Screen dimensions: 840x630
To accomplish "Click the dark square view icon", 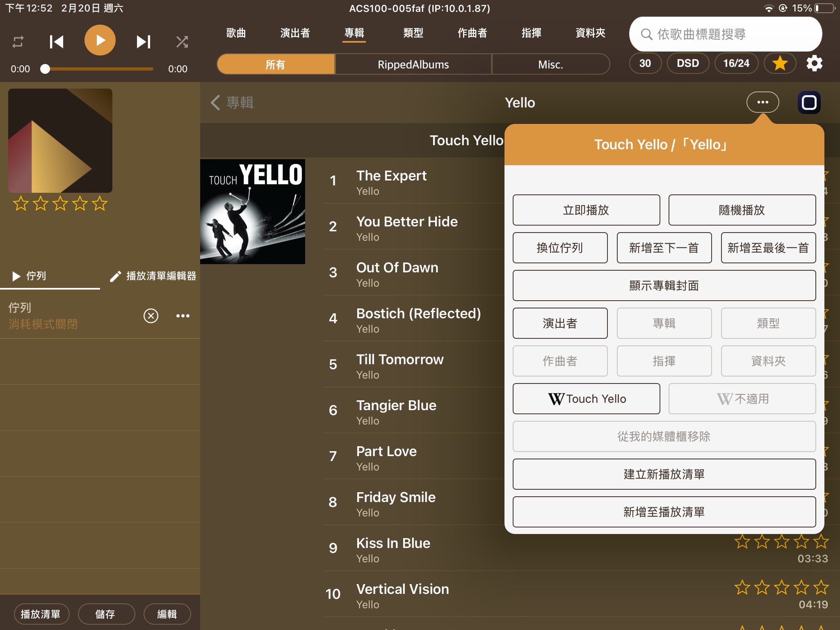I will (809, 102).
